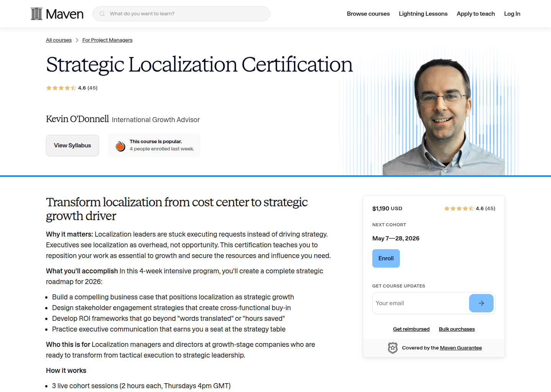
Task: Click the star rating inside the pricing card
Action: pos(459,208)
